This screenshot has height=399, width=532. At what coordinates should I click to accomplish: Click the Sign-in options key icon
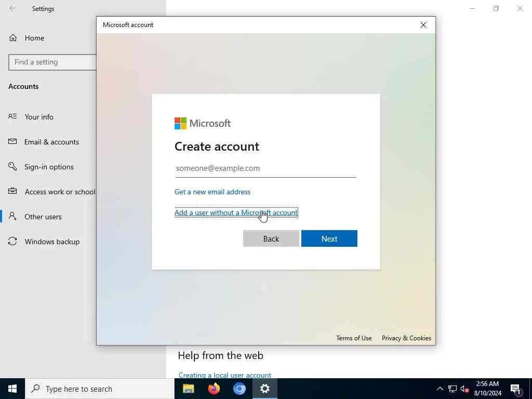point(12,166)
